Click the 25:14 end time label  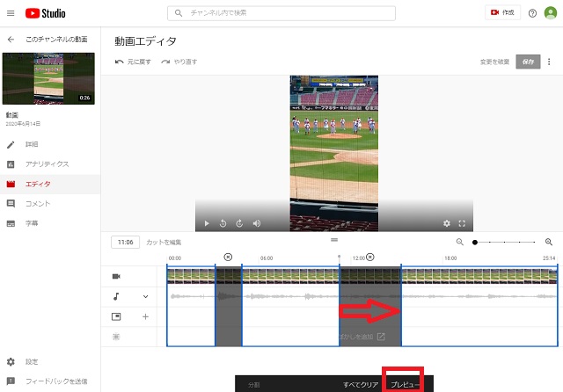point(549,258)
